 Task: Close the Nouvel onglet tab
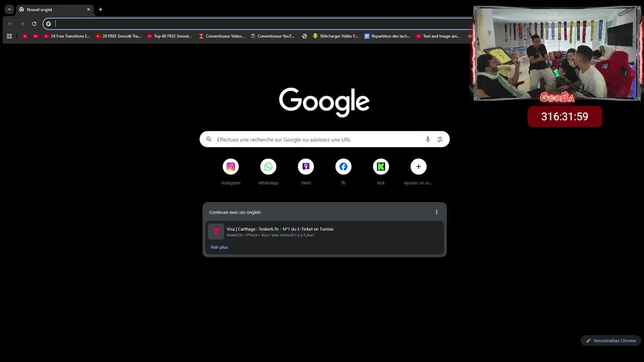coord(89,10)
